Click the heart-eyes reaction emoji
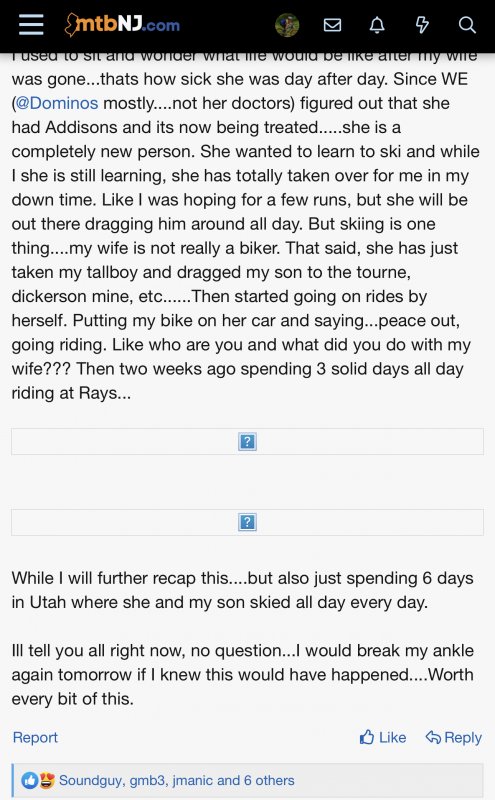 (46, 780)
